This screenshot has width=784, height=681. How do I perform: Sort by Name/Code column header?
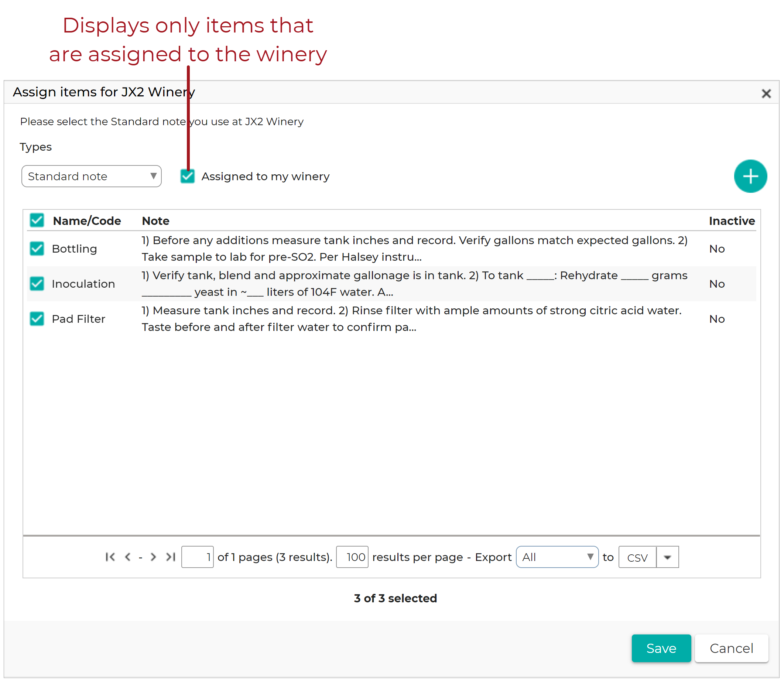[87, 221]
